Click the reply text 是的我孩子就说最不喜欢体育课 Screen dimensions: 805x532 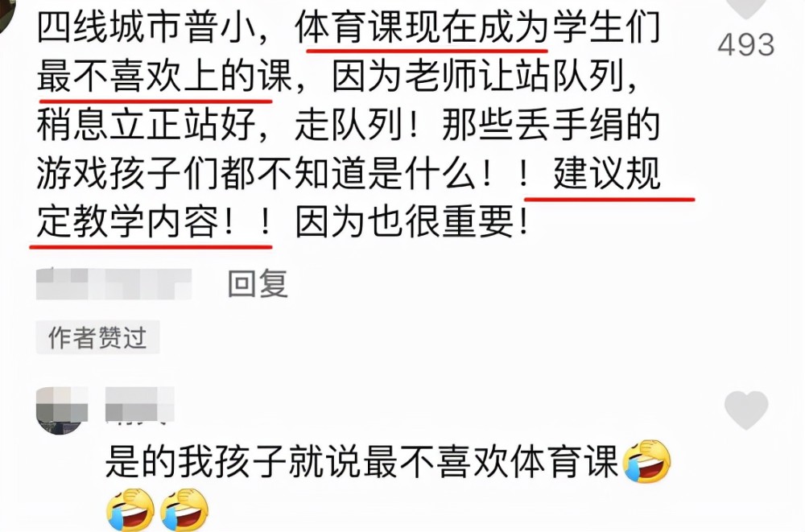(361, 461)
